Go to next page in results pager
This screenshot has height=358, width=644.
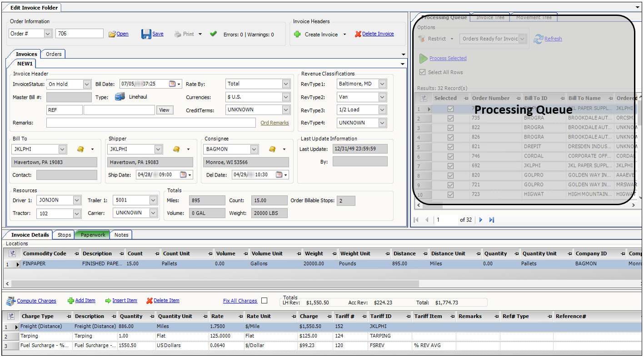tap(481, 220)
